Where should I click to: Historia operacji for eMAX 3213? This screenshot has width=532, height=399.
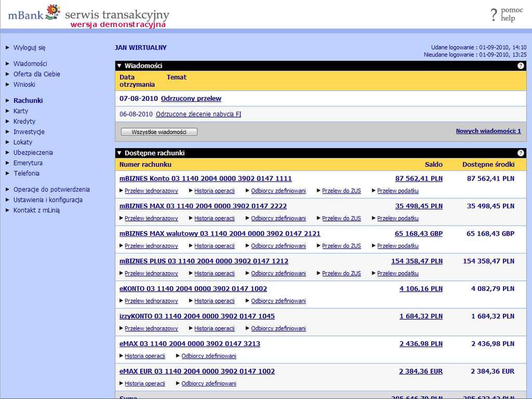tap(145, 355)
